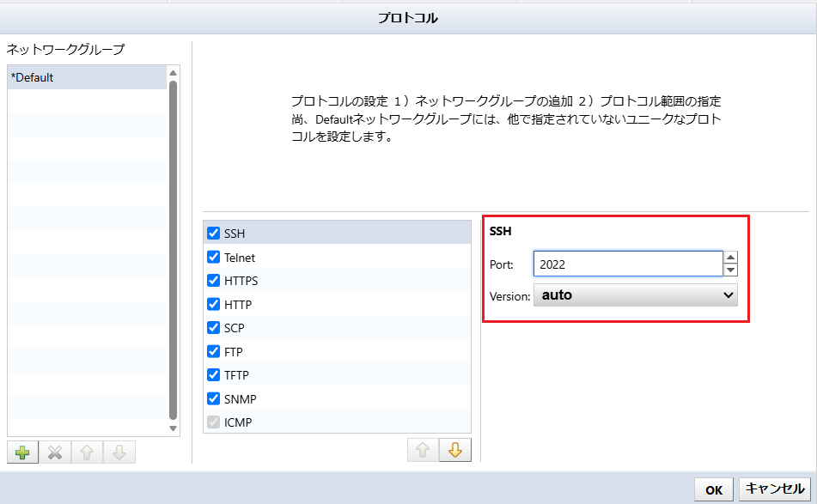Select the *Default network group
The image size is (817, 504).
(87, 77)
